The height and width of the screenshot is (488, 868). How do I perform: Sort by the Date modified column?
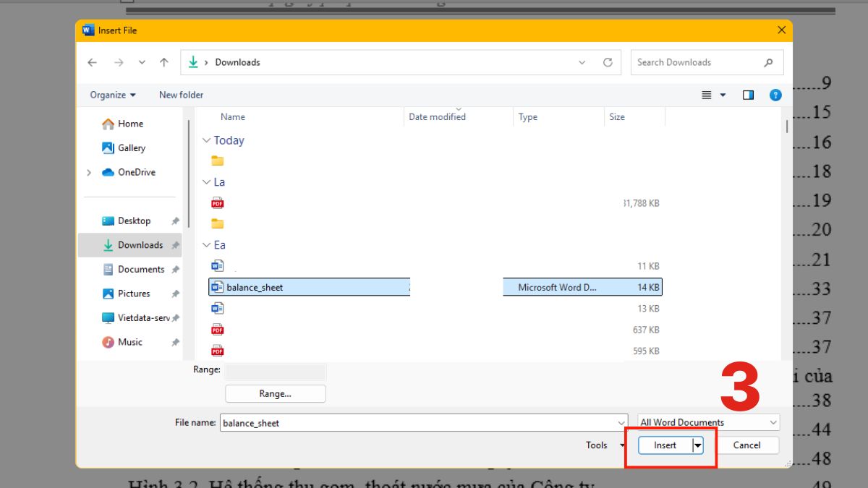click(x=437, y=116)
